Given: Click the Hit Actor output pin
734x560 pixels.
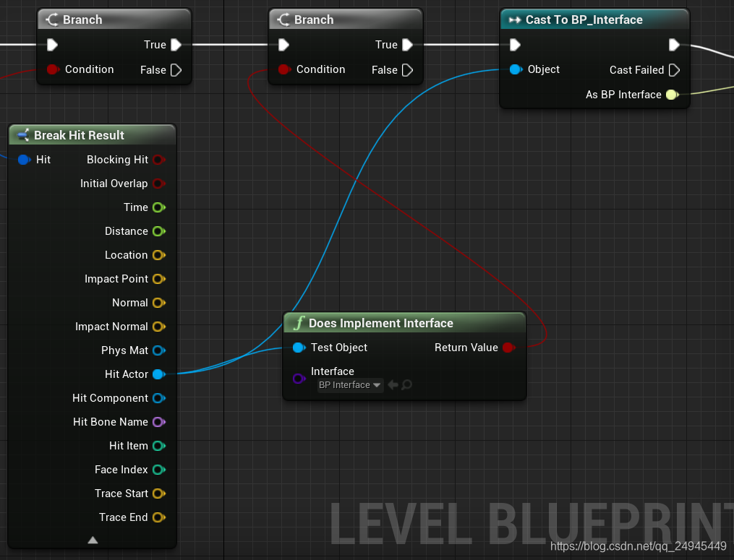Looking at the screenshot, I should pos(158,374).
